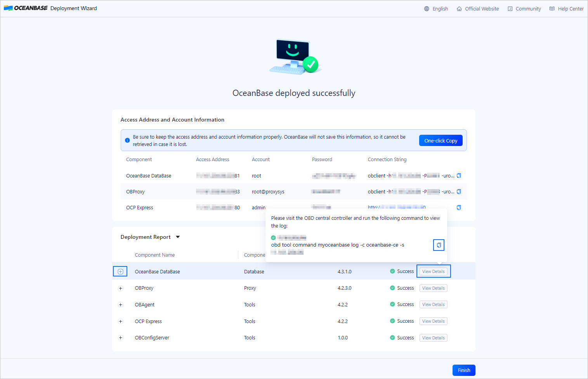Expand the OceanBase DataBase row
The height and width of the screenshot is (379, 588).
(x=120, y=271)
